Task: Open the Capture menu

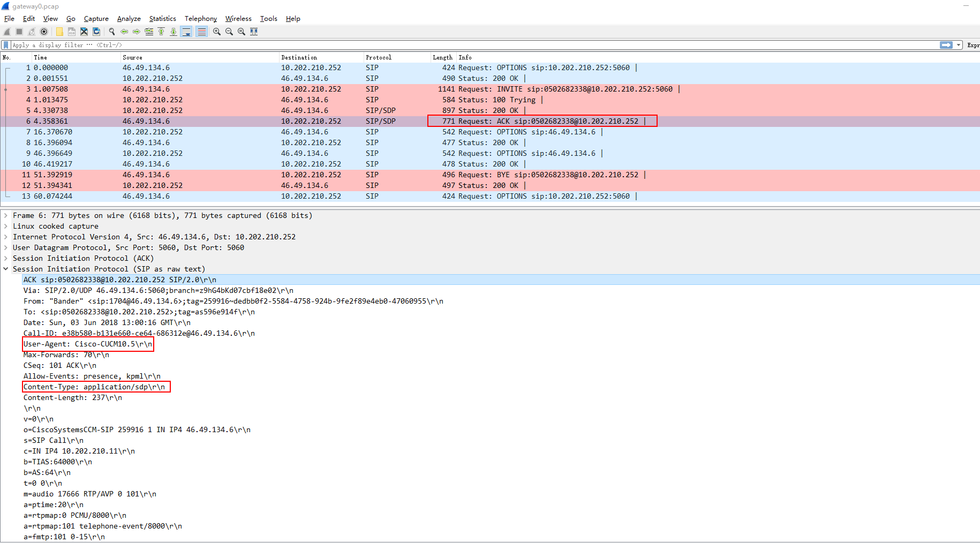Action: [x=96, y=18]
